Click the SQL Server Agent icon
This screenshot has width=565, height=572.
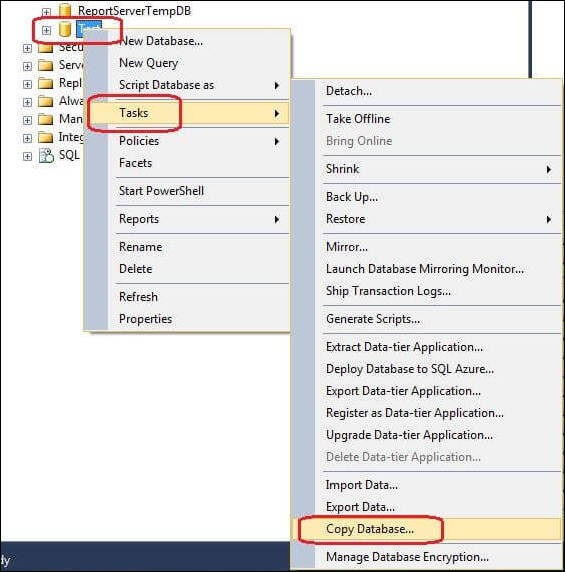pos(46,155)
